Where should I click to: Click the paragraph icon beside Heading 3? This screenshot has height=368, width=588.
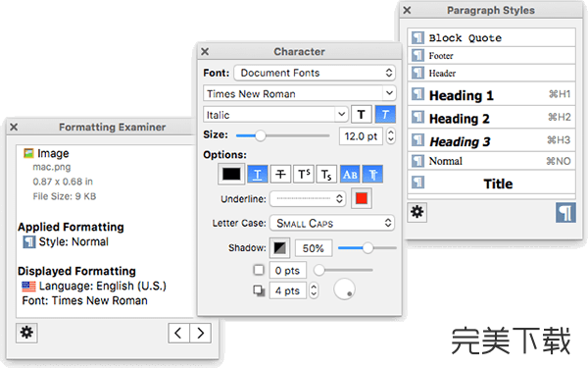(x=417, y=140)
